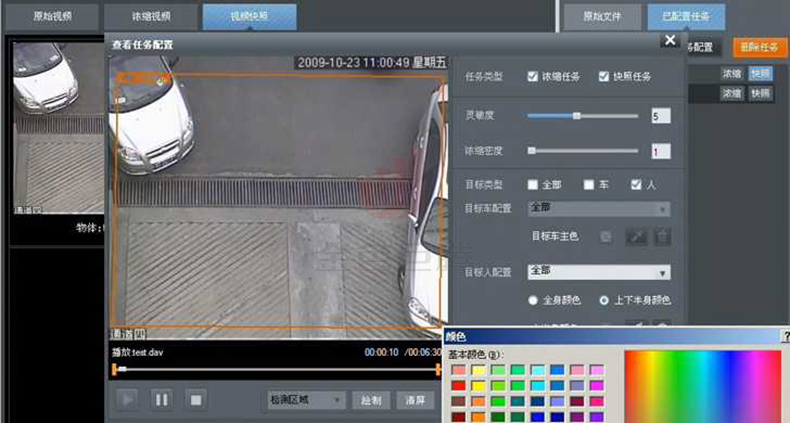Image resolution: width=790 pixels, height=423 pixels.
Task: Click the eyedropper icon for 目标车主色
Action: coord(636,237)
